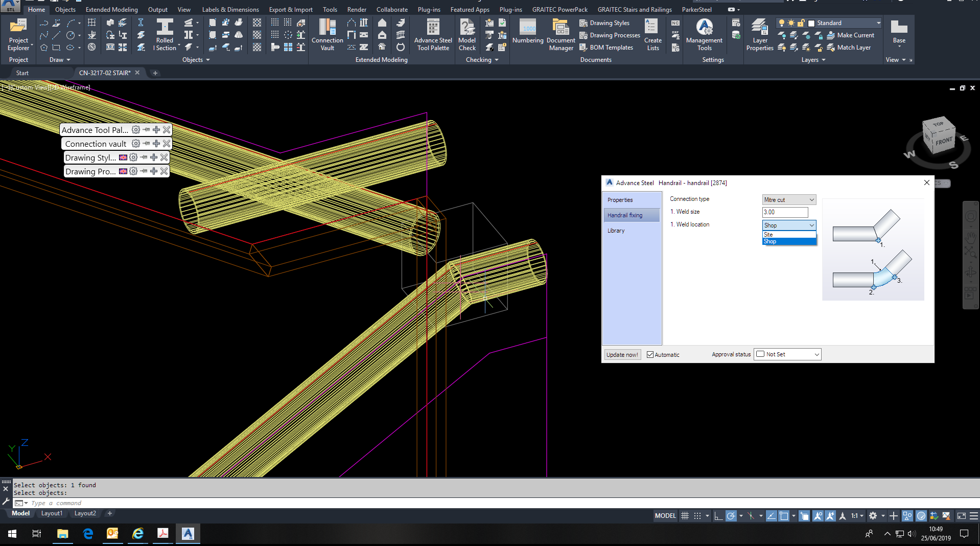
Task: Expand the Standard layer dropdown
Action: click(x=878, y=22)
